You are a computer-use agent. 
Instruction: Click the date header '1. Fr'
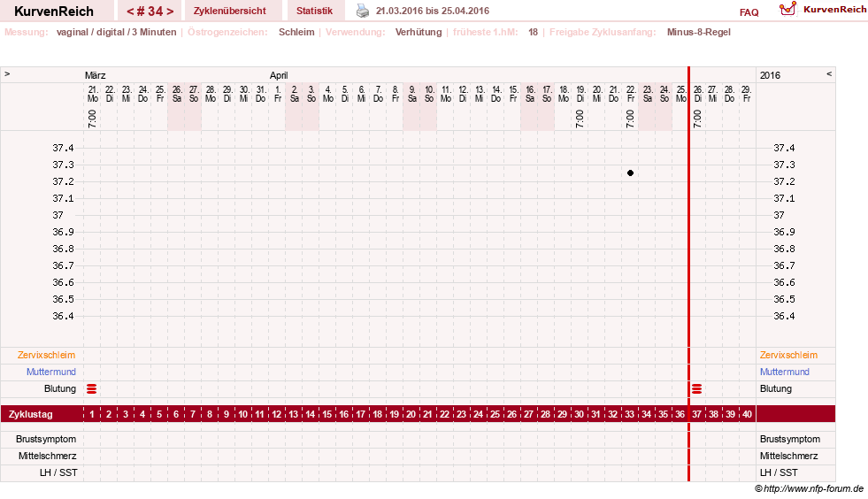click(277, 94)
